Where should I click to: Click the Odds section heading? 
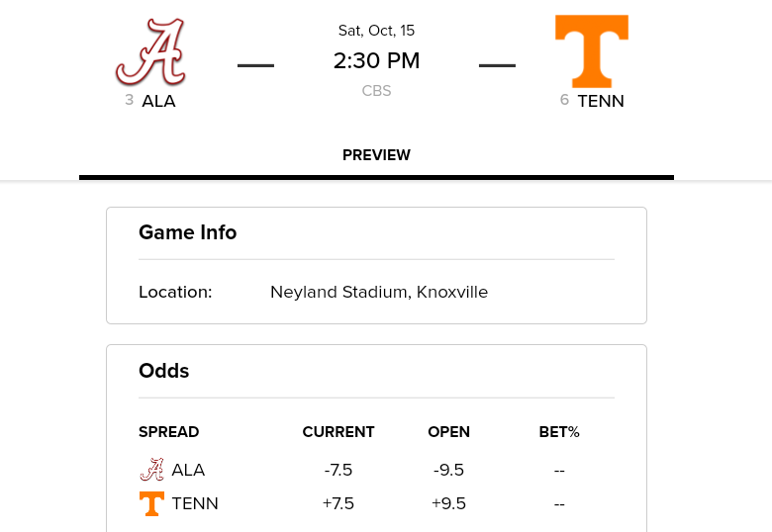[163, 371]
